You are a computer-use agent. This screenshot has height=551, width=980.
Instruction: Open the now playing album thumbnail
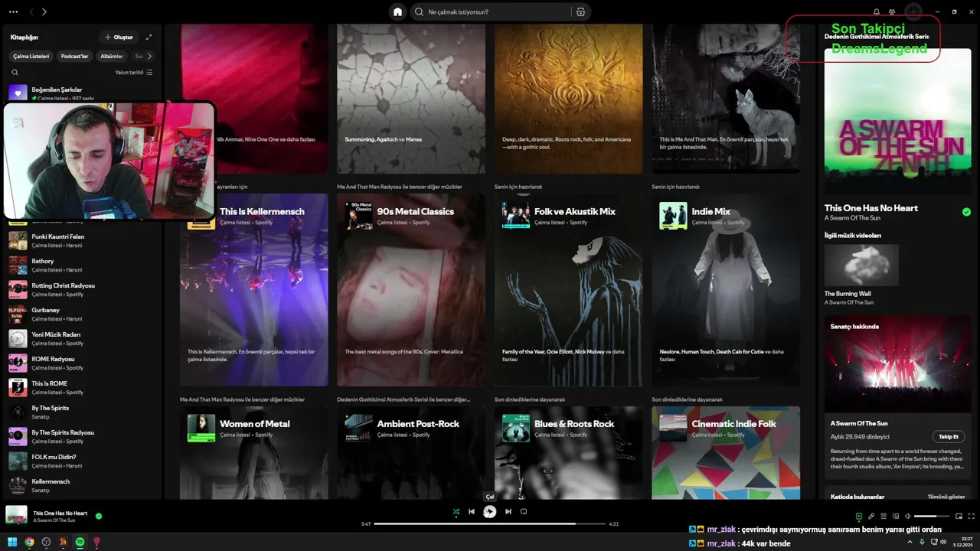(16, 515)
